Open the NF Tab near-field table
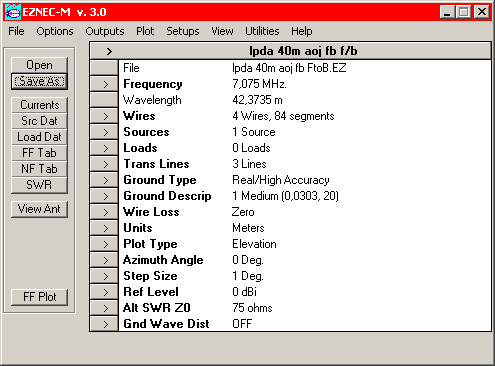The image size is (495, 366). [x=39, y=169]
